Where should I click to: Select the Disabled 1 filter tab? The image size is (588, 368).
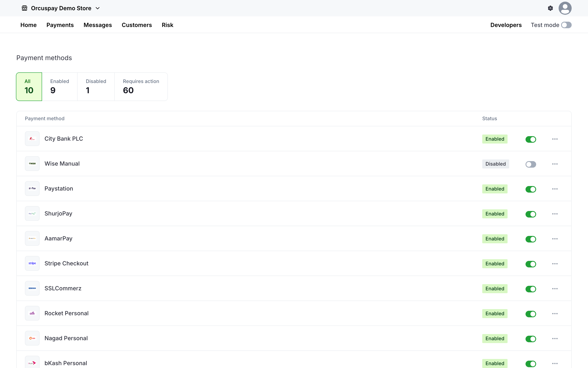point(96,87)
